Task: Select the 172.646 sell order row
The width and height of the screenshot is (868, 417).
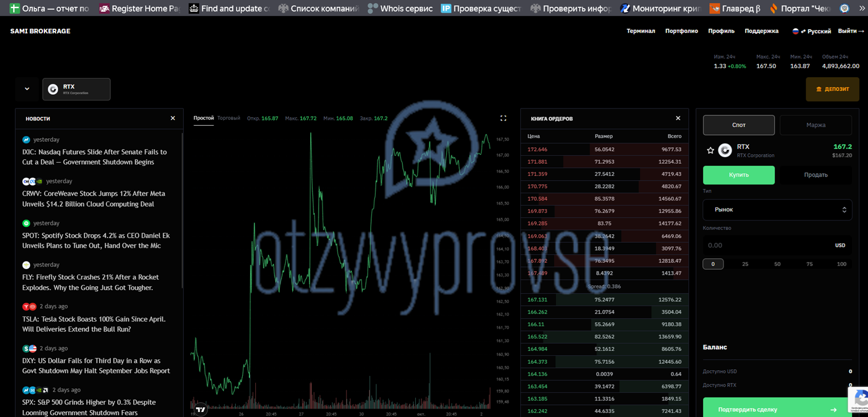Action: (x=604, y=149)
